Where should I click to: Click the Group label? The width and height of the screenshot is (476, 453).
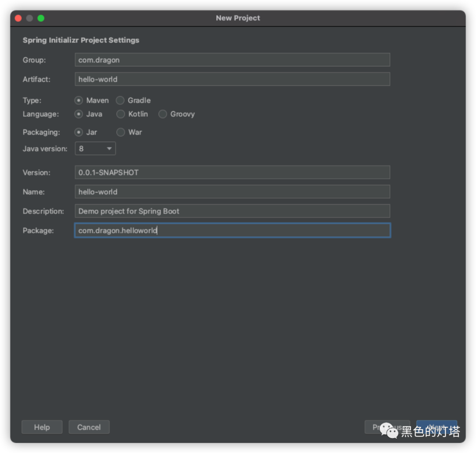34,60
